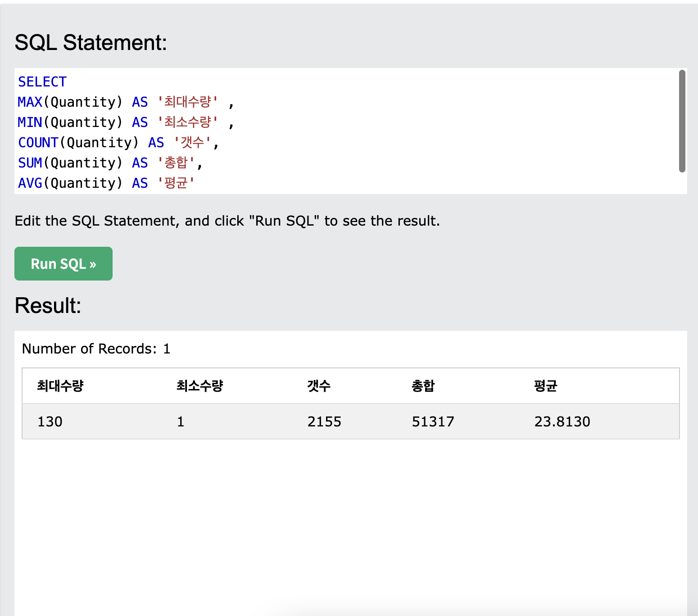698x616 pixels.
Task: Click the 갯수 column header
Action: point(319,386)
